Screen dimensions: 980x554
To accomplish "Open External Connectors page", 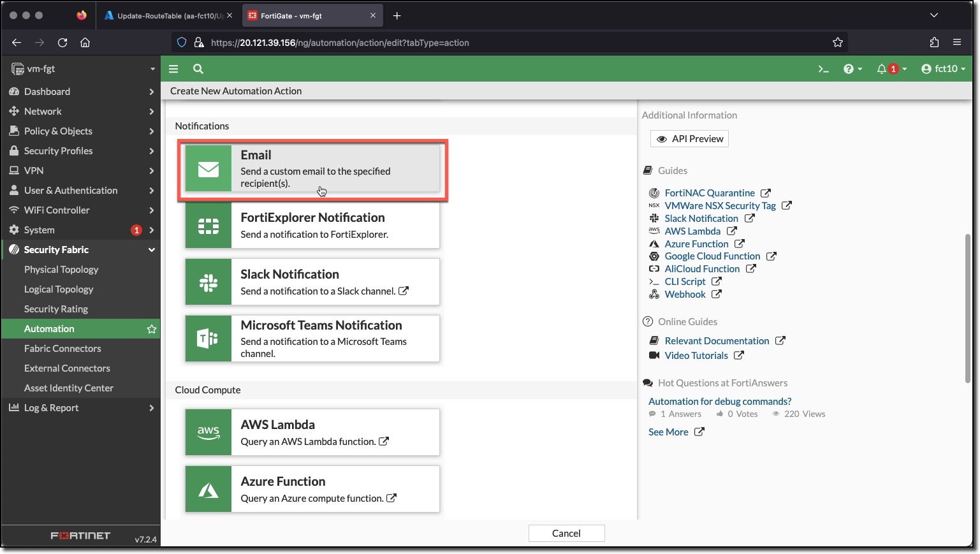I will pyautogui.click(x=67, y=368).
